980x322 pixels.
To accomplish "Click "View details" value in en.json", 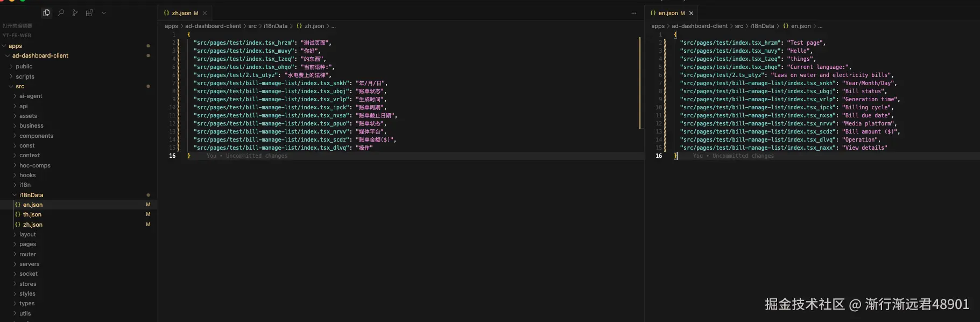I will 865,148.
